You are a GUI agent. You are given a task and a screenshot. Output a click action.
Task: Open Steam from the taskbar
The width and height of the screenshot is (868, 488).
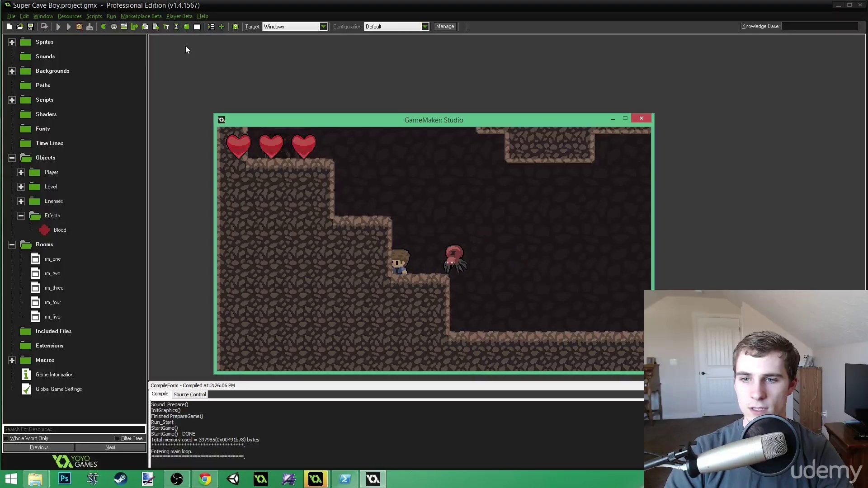click(x=121, y=479)
